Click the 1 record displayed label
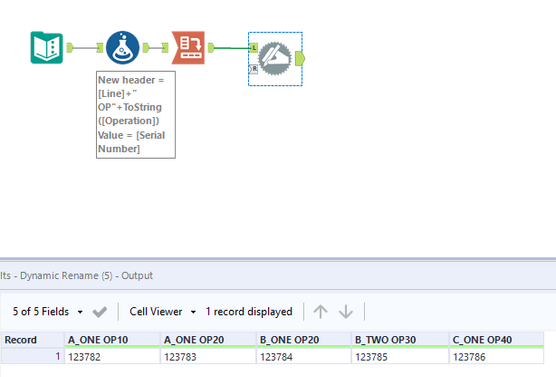 click(x=249, y=311)
